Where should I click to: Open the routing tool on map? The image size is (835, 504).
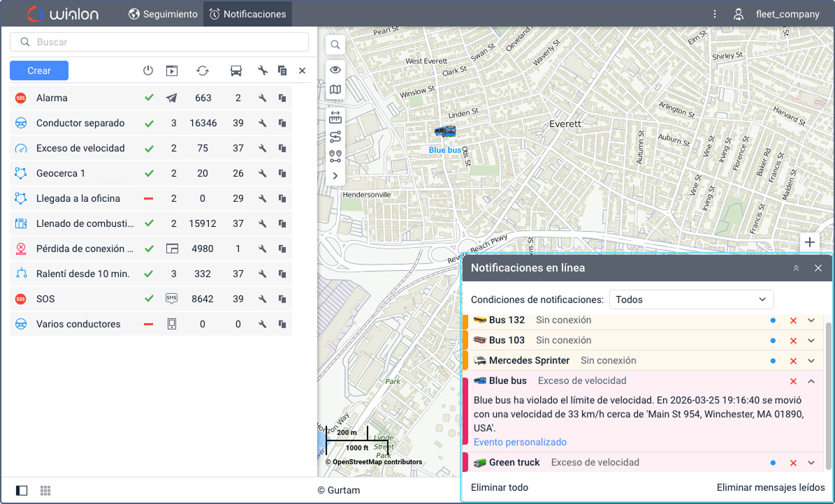click(335, 136)
